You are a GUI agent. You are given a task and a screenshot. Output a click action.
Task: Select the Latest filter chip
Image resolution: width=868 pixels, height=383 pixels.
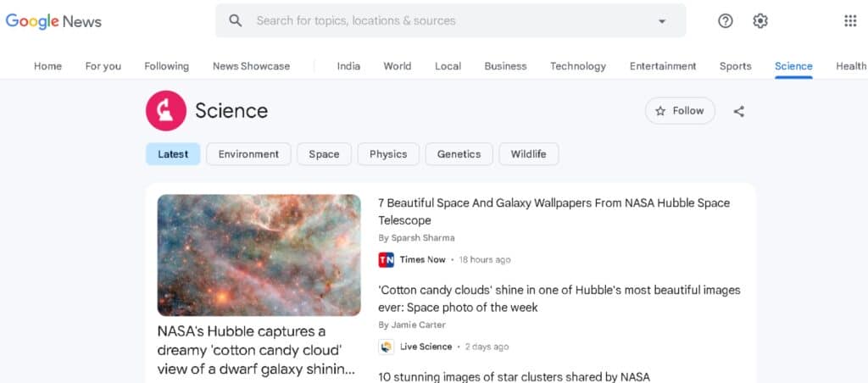173,154
